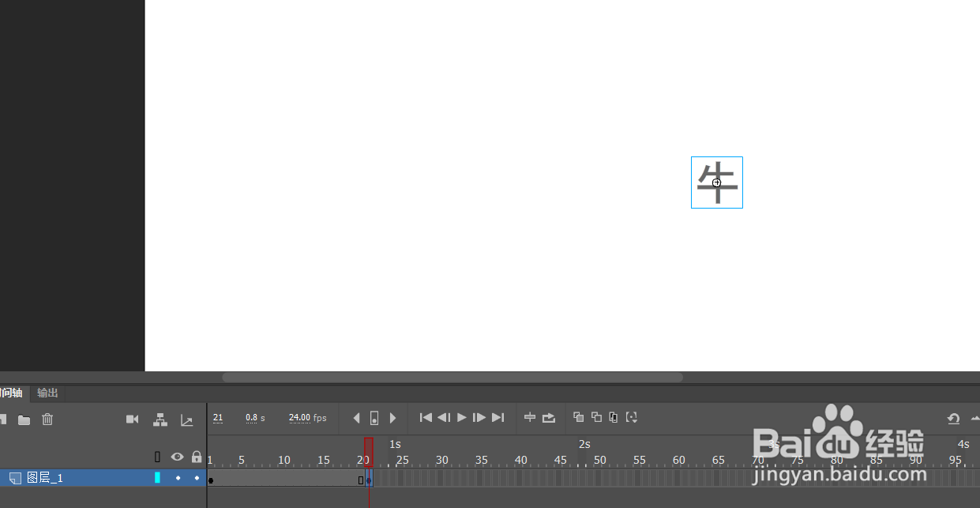Toggle all layers visibility eye header

coord(178,457)
